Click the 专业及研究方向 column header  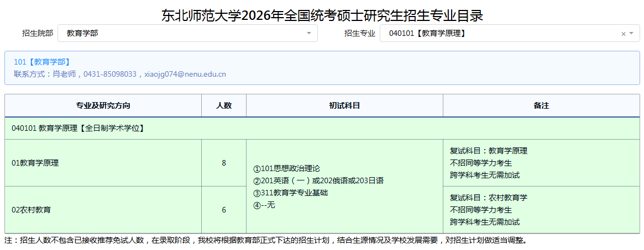pos(103,106)
